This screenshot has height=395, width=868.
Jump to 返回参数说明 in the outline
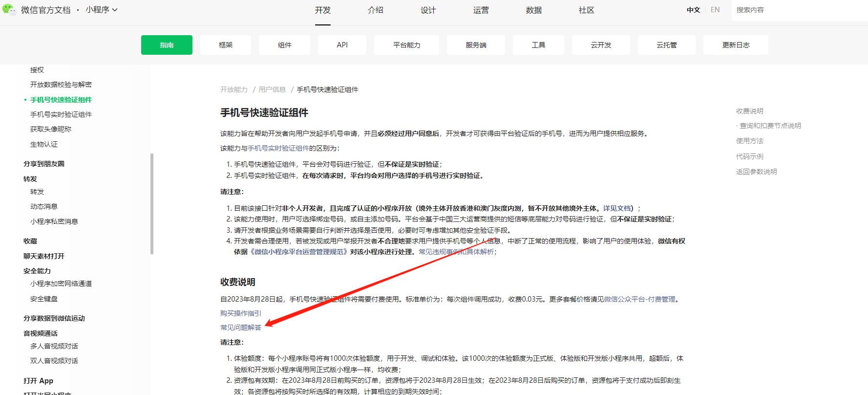click(757, 172)
